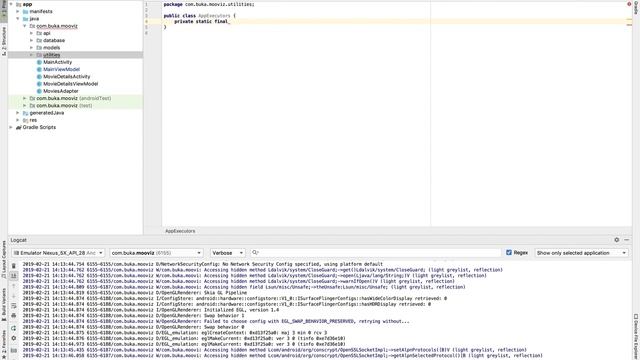Open Logcat header settings gear in left toolbar
640x360 pixels.
(13, 338)
